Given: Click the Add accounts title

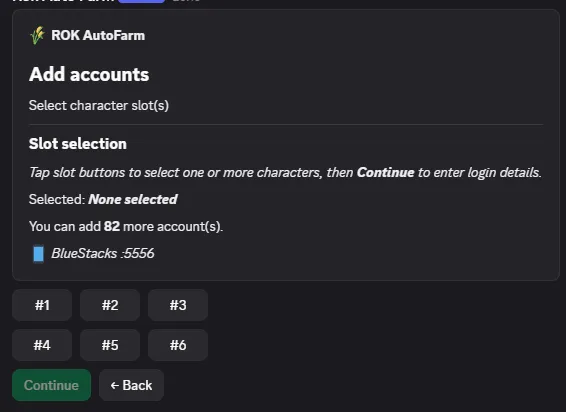Looking at the screenshot, I should pyautogui.click(x=89, y=74).
